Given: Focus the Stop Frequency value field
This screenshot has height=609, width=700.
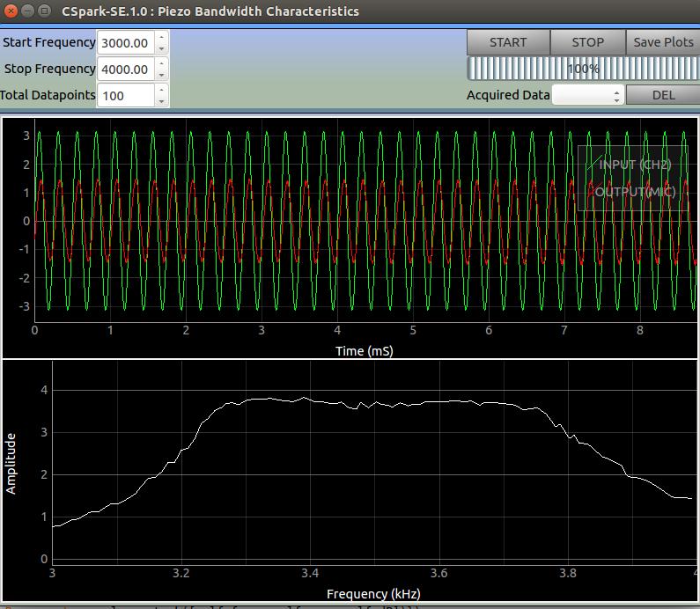Looking at the screenshot, I should tap(126, 69).
